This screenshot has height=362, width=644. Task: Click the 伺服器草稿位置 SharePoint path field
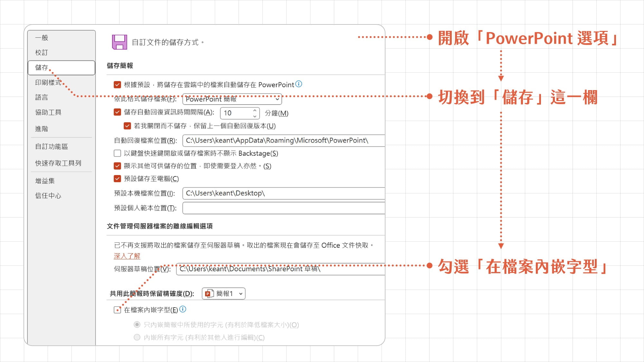[280, 269]
